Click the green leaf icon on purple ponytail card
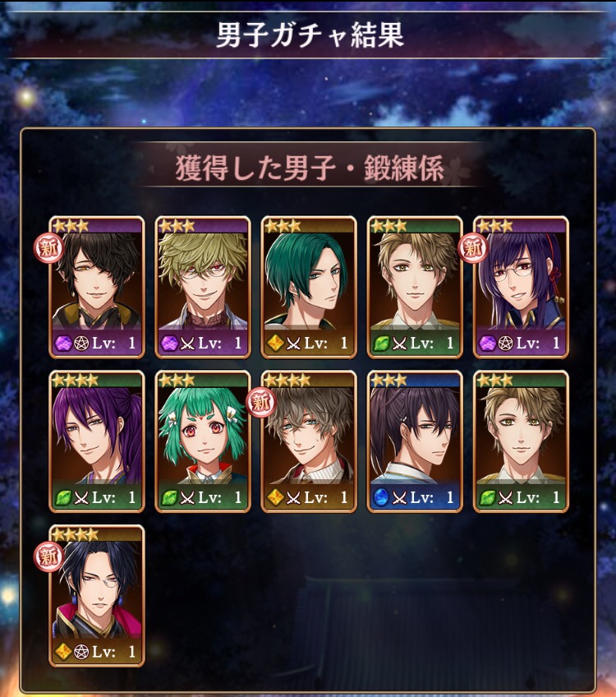 click(62, 497)
